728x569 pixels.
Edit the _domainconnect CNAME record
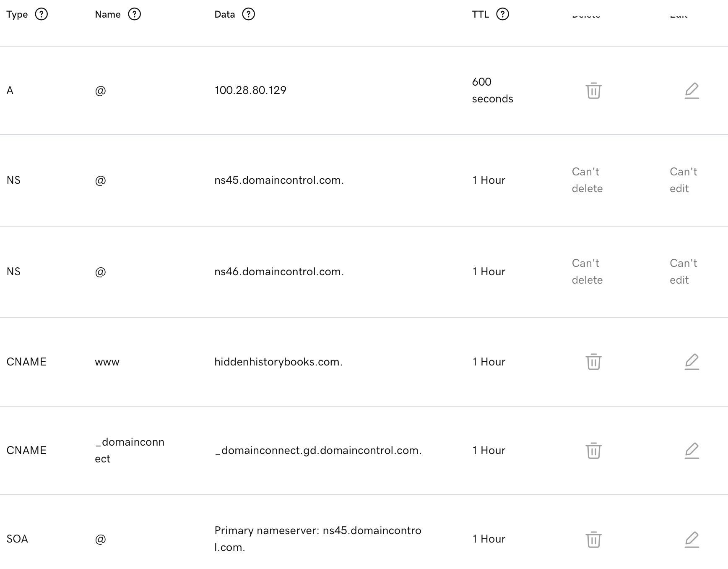pyautogui.click(x=692, y=450)
